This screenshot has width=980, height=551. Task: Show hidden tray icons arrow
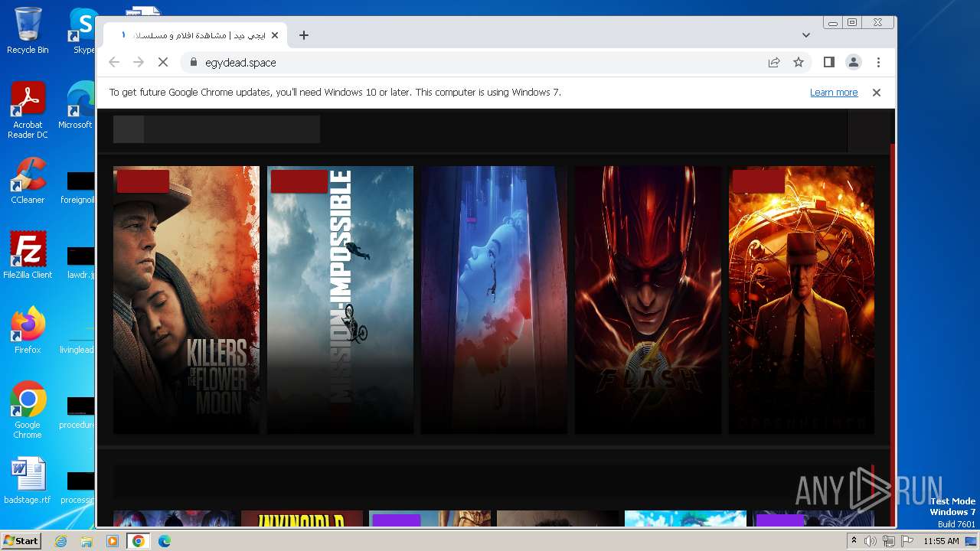click(x=854, y=541)
